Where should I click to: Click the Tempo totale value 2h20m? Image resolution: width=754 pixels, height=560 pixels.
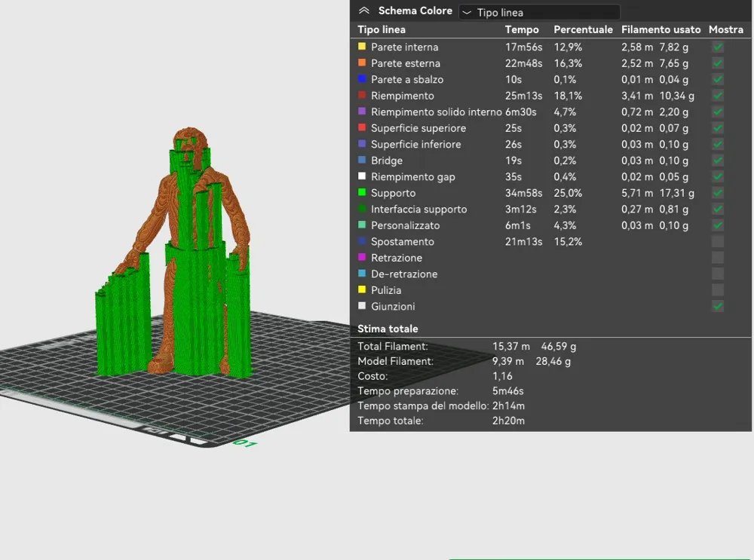tap(508, 421)
